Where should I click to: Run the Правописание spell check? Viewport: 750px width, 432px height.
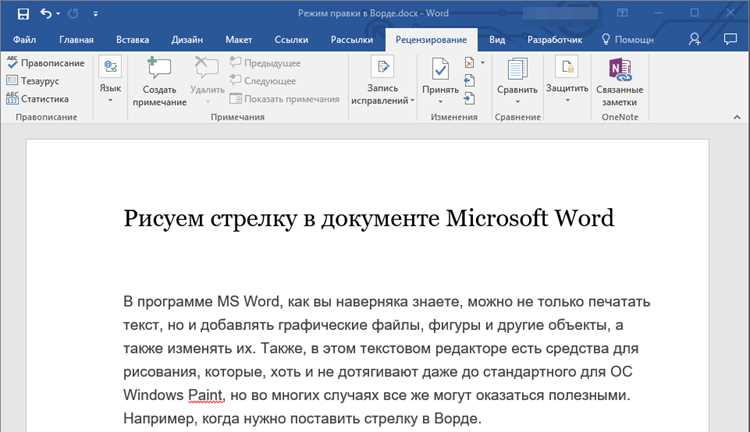point(45,63)
